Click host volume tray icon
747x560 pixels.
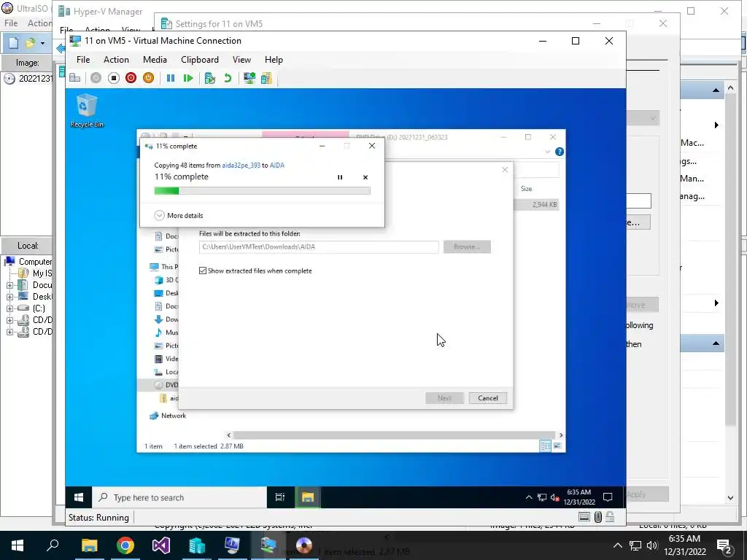(652, 545)
